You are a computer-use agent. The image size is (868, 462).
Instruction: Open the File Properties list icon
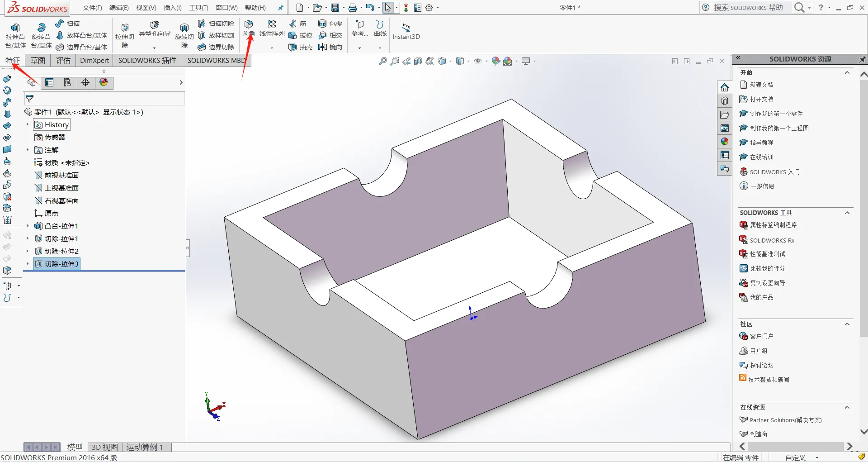418,8
